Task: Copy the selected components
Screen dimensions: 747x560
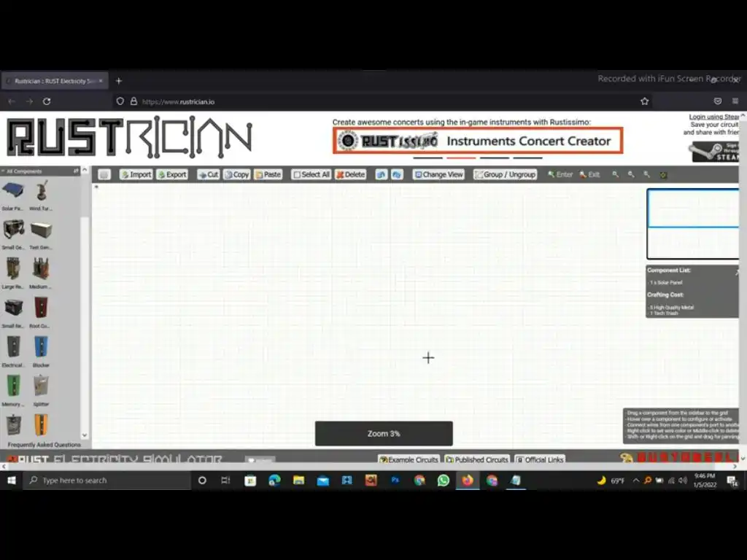Action: click(237, 175)
